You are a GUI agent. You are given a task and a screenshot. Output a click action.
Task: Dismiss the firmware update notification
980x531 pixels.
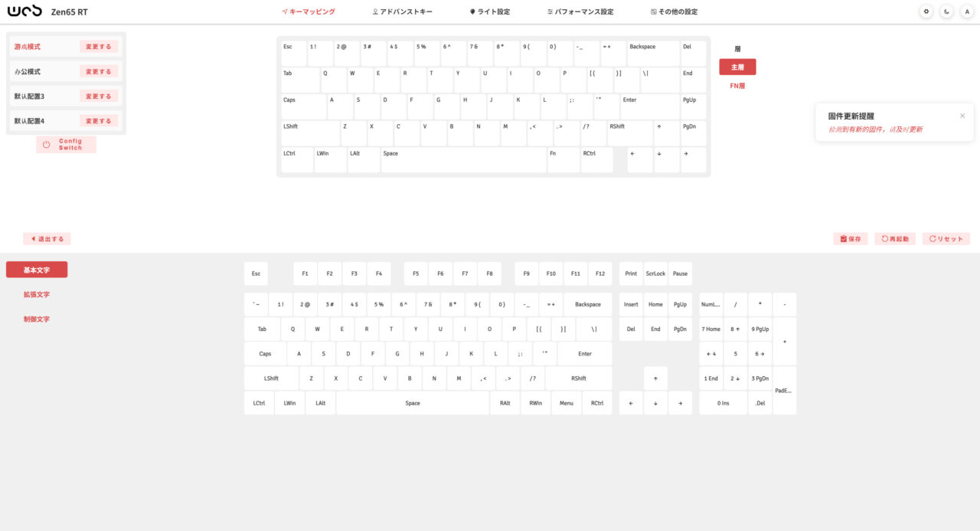(962, 116)
